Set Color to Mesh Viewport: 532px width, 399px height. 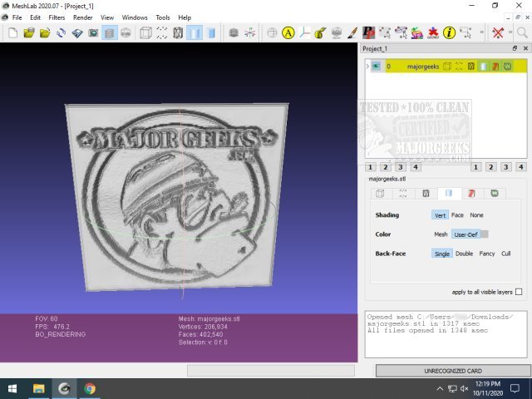tap(441, 234)
